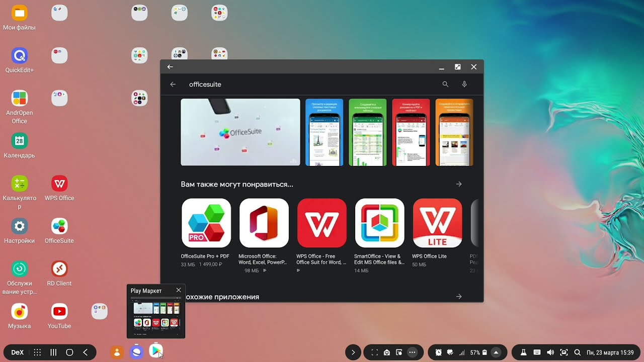Open the taskbar search magnifier
This screenshot has height=362, width=644.
(578, 352)
